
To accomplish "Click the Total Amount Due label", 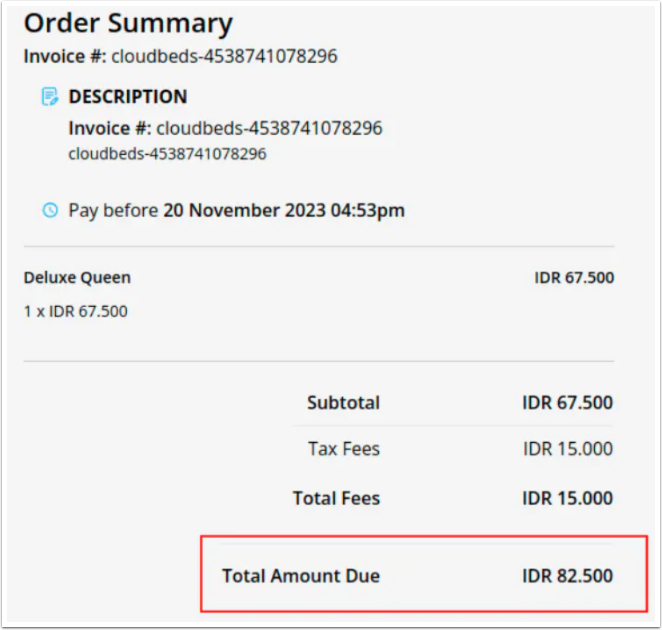I will tap(301, 576).
